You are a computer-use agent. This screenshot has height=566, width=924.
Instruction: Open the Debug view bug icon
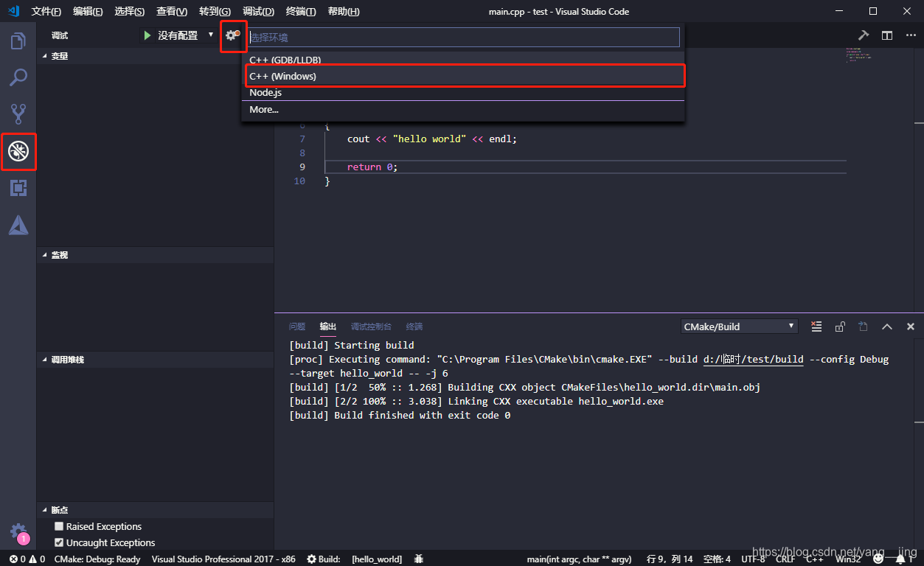(18, 152)
